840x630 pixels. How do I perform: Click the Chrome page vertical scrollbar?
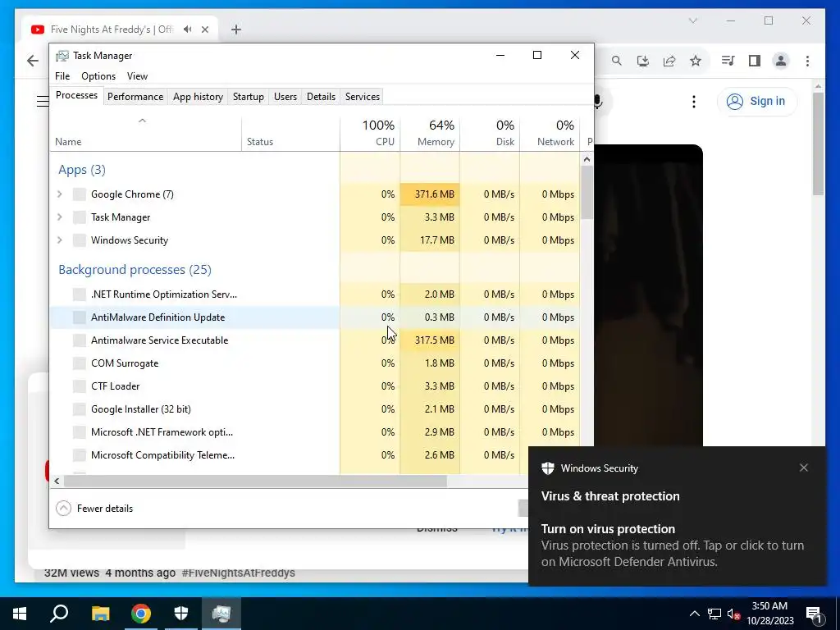pyautogui.click(x=818, y=144)
